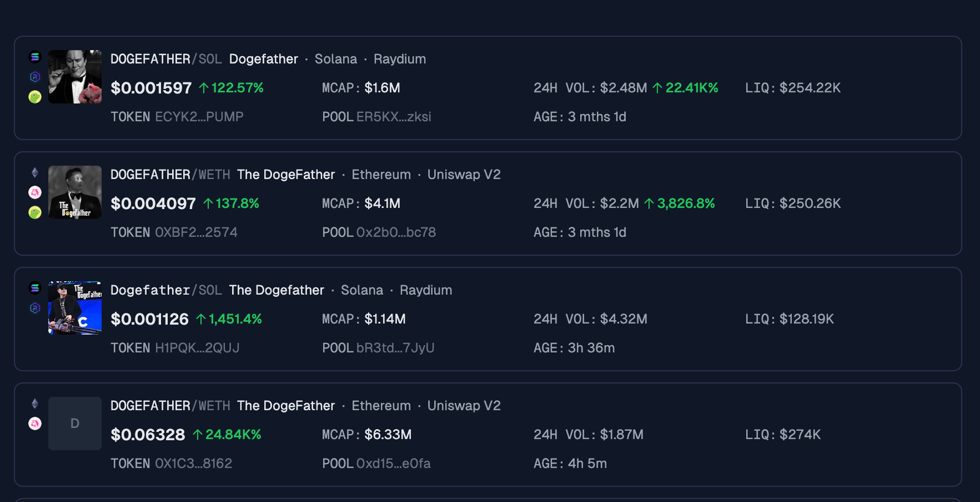Click 'Ethereum' label on the $0.06328 card

click(x=381, y=406)
